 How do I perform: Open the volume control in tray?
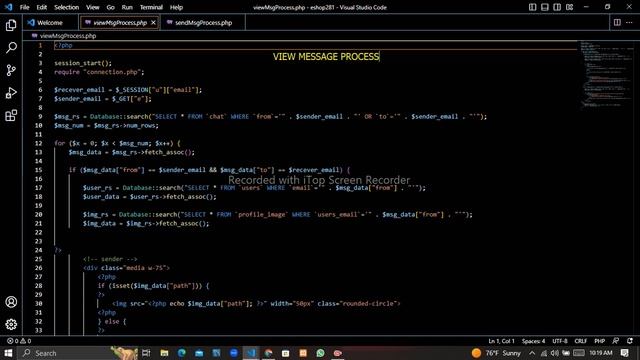pos(554,353)
